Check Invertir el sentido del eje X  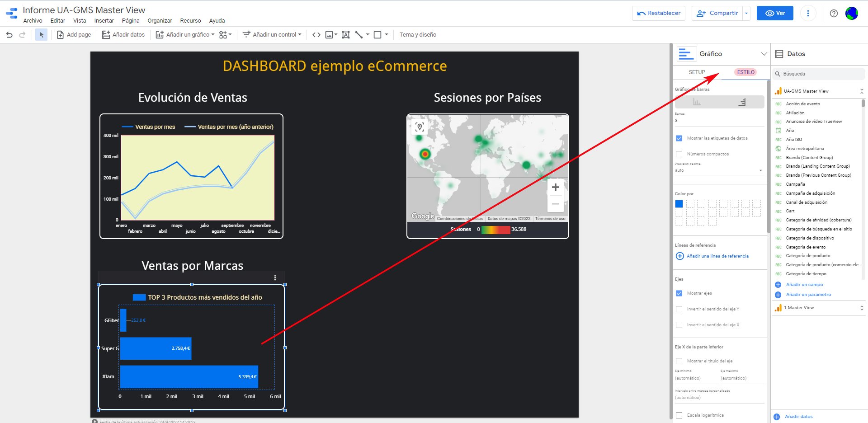coord(679,325)
